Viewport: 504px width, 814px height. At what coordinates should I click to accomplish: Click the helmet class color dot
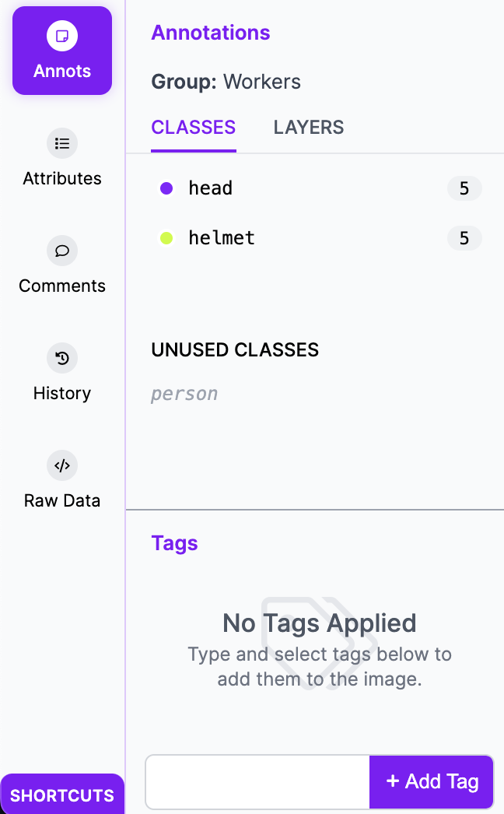coord(166,237)
